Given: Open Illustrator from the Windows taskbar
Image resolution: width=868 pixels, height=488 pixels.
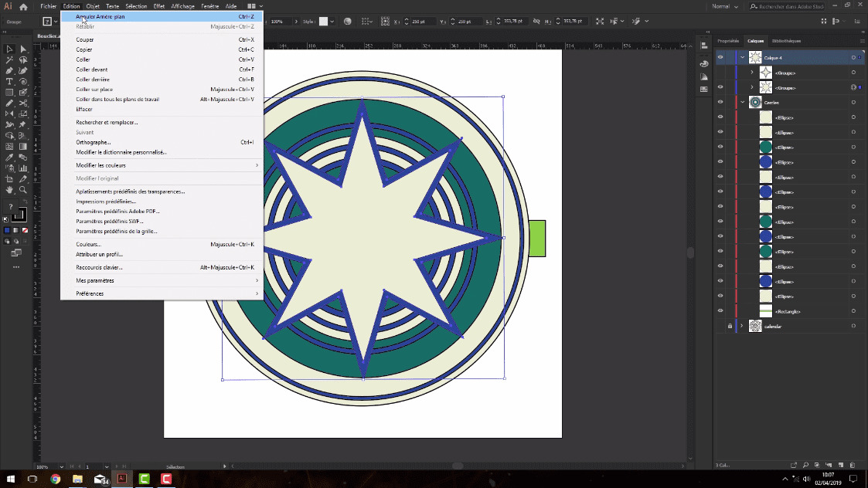Looking at the screenshot, I should click(x=121, y=480).
